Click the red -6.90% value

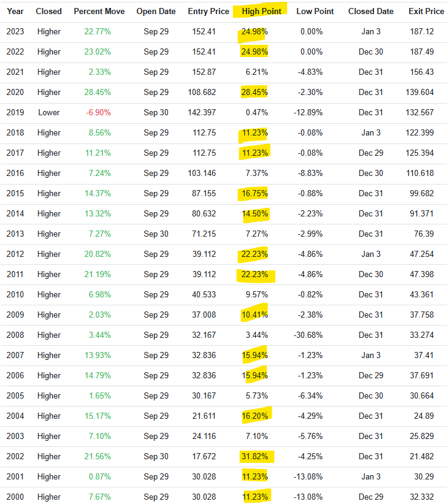coord(98,112)
